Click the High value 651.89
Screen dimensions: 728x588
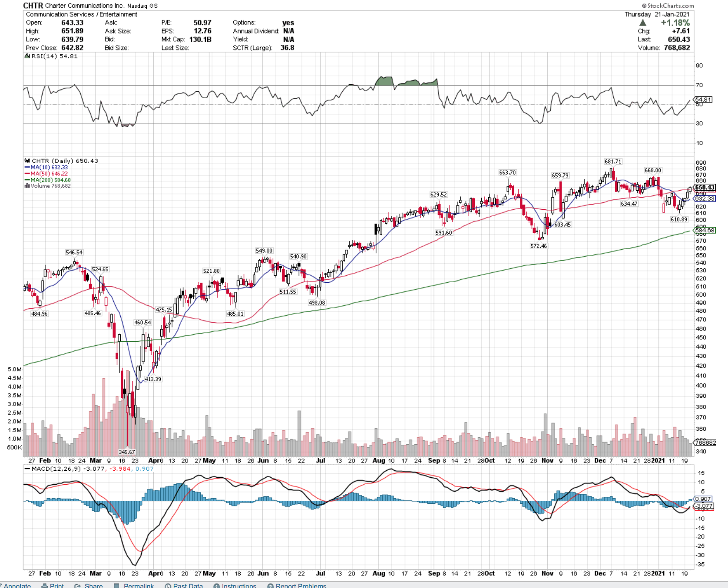73,31
